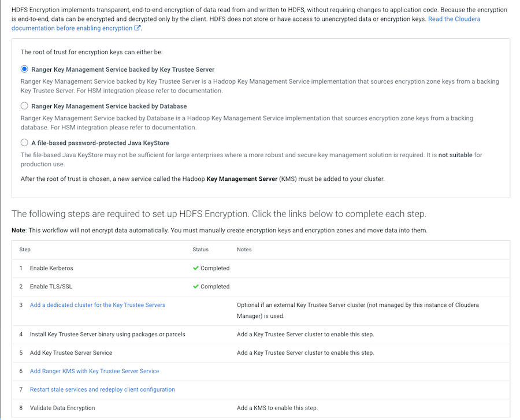Open Add a dedicated cluster link

click(97, 305)
